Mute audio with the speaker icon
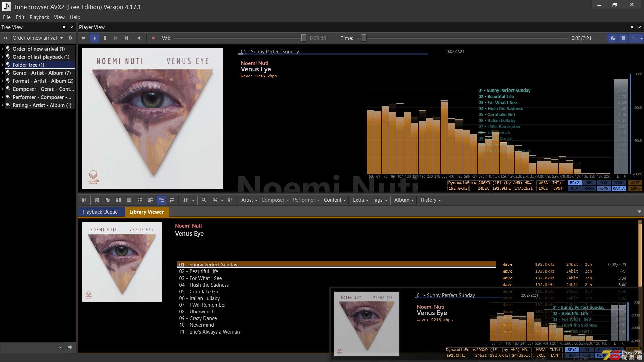This screenshot has height=362, width=644. [140, 38]
